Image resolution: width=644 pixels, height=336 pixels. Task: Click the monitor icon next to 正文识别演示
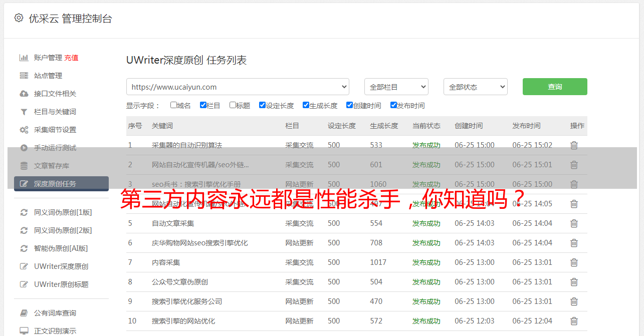[24, 331]
